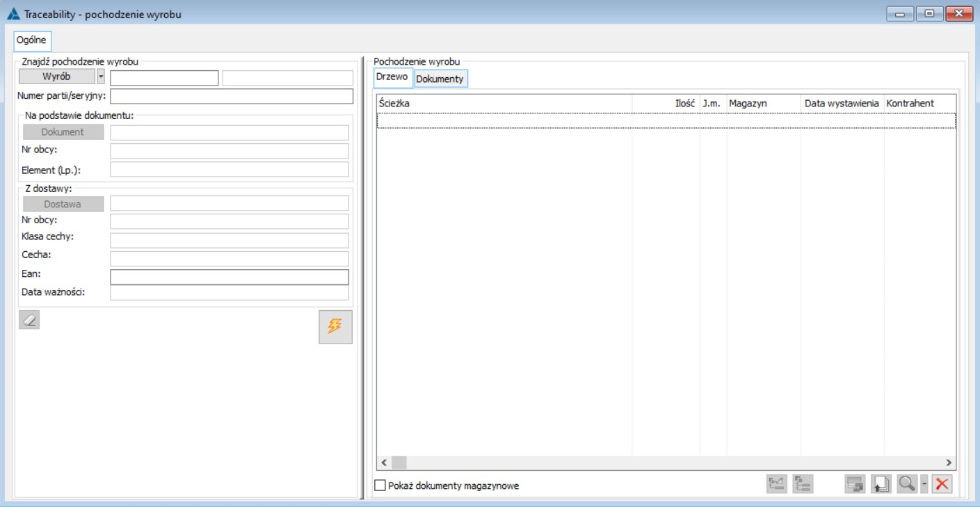Click the stacked windows icon
Image resolution: width=980 pixels, height=507 pixels.
tap(855, 484)
